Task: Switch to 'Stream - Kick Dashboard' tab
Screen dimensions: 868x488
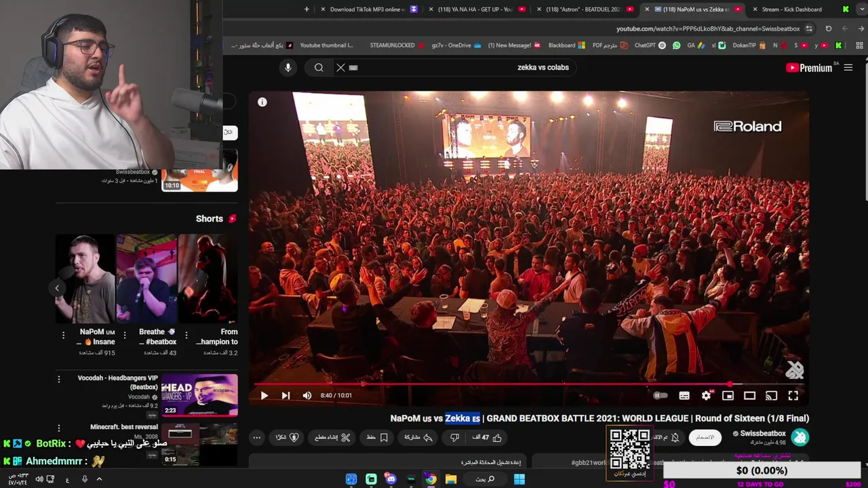Action: [792, 9]
